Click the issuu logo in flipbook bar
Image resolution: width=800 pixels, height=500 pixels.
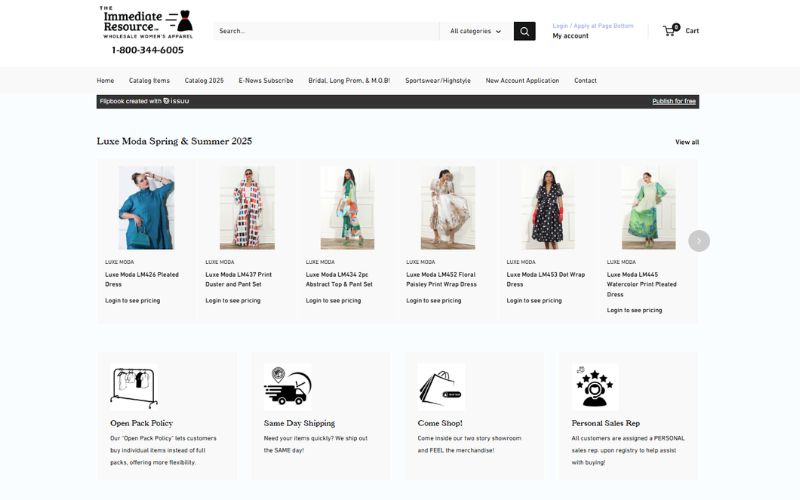click(x=177, y=101)
